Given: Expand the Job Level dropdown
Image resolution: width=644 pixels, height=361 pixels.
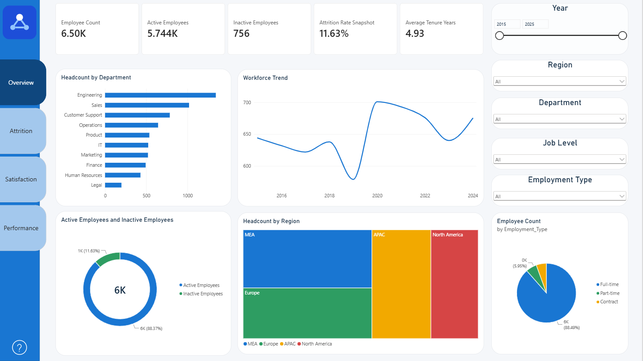Looking at the screenshot, I should [x=560, y=159].
